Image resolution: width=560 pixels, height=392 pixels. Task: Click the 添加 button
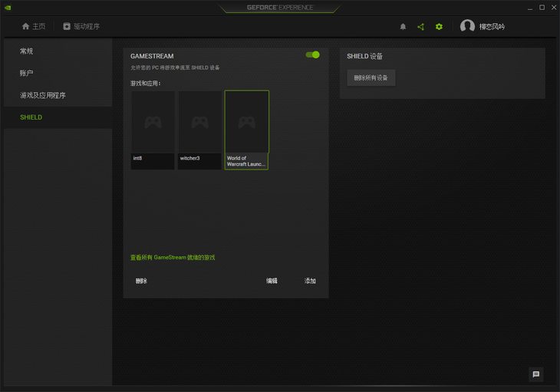(310, 281)
